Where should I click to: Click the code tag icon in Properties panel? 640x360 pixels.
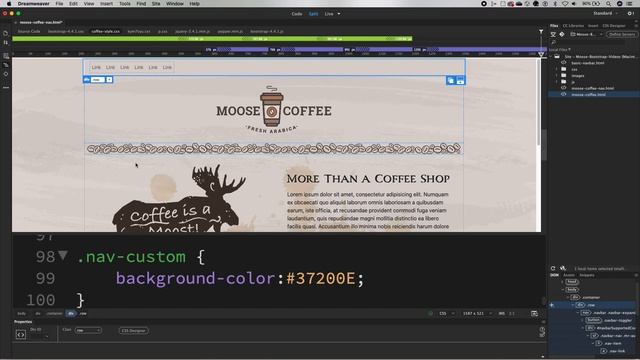click(21, 335)
